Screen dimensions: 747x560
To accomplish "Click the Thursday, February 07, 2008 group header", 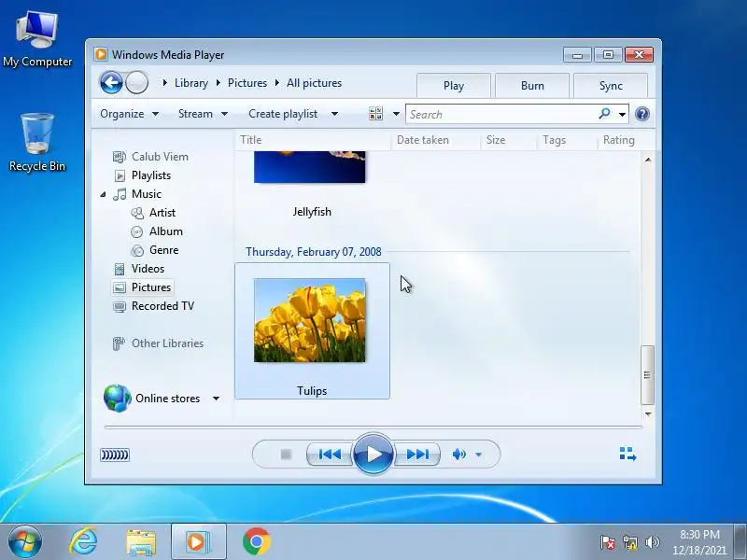I will point(314,252).
